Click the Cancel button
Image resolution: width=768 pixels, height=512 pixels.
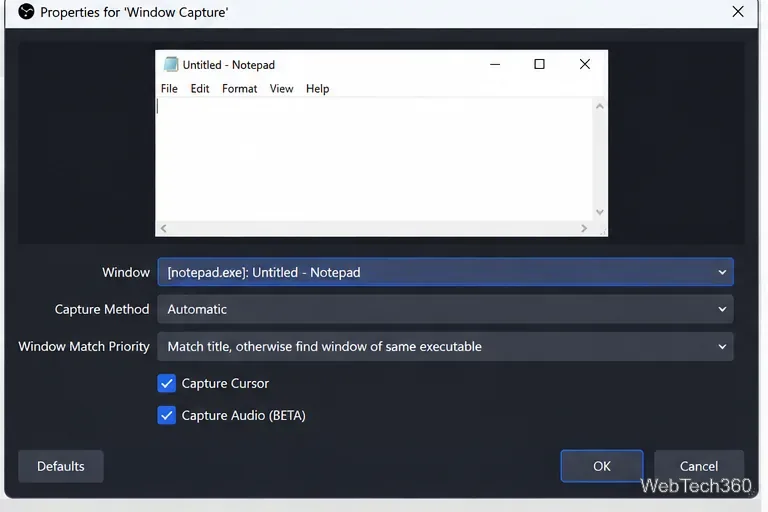[x=698, y=466]
